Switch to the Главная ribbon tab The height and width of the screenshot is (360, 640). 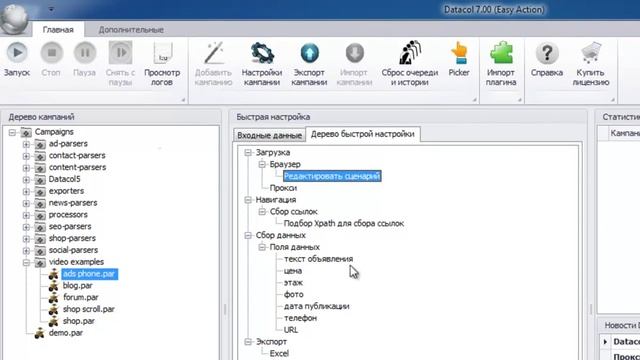coord(58,30)
